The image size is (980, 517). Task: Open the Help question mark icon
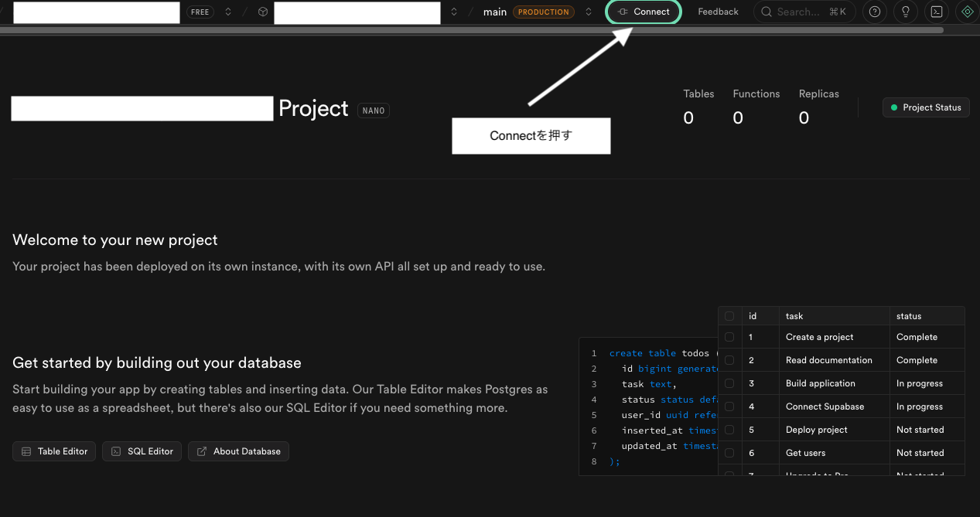pyautogui.click(x=875, y=12)
